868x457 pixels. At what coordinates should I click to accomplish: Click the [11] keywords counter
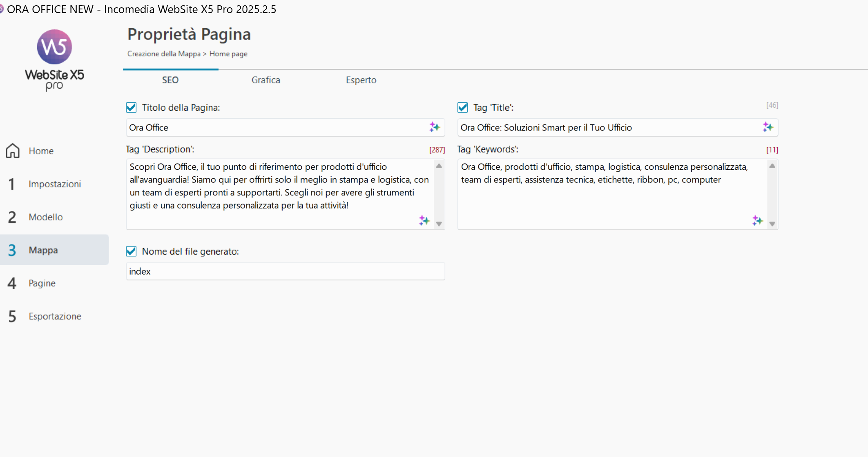[772, 150]
